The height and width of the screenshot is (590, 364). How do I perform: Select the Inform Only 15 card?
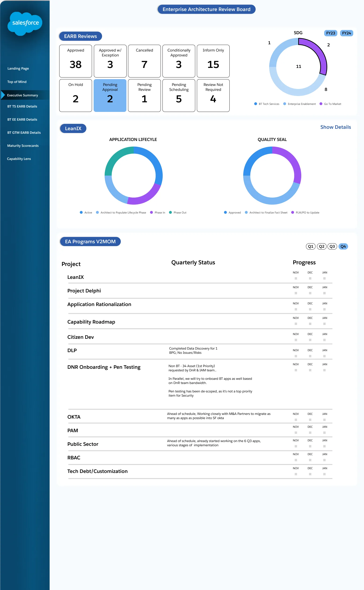point(213,61)
